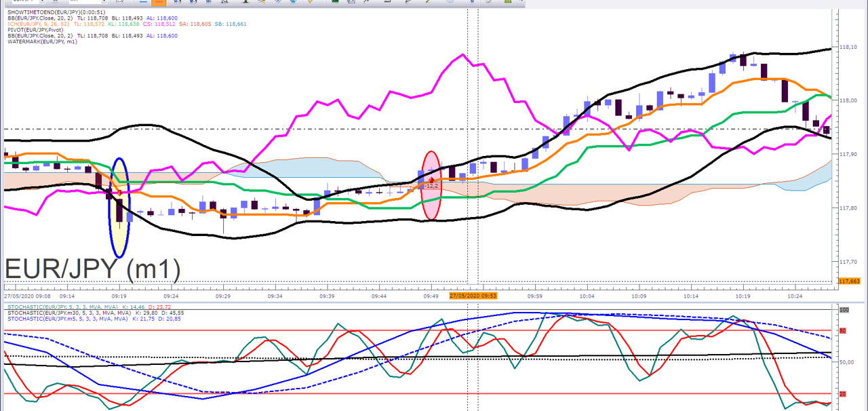Click the 10:04 time axis label
Viewport: 868px width, 411px height.
(587, 296)
